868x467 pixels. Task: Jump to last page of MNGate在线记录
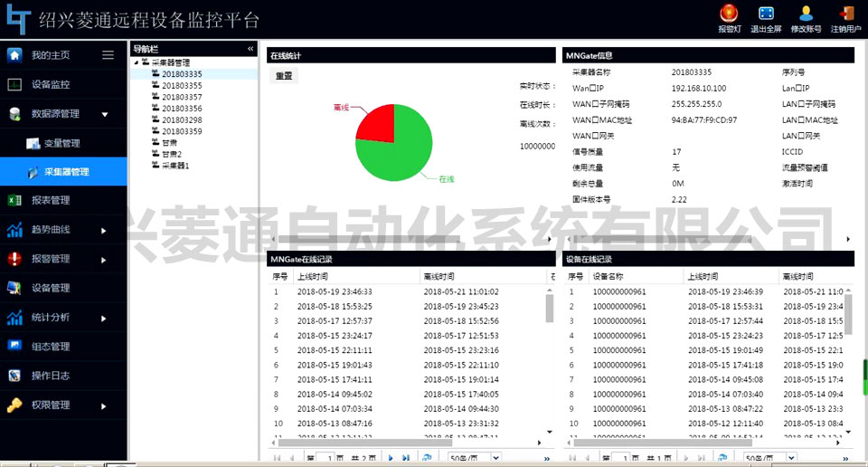(406, 459)
